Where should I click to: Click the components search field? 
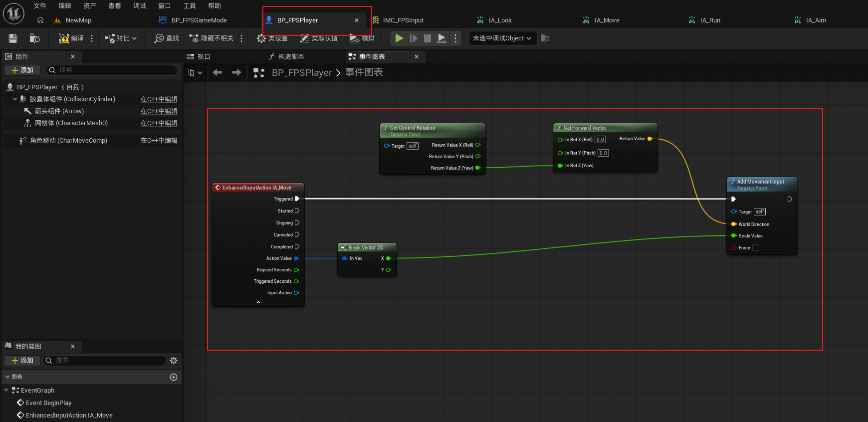(112, 70)
